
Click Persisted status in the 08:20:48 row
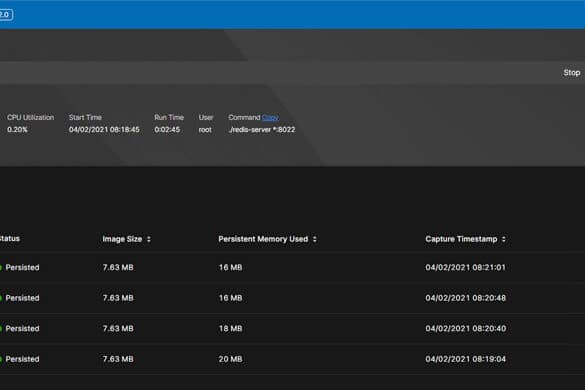[x=22, y=298]
